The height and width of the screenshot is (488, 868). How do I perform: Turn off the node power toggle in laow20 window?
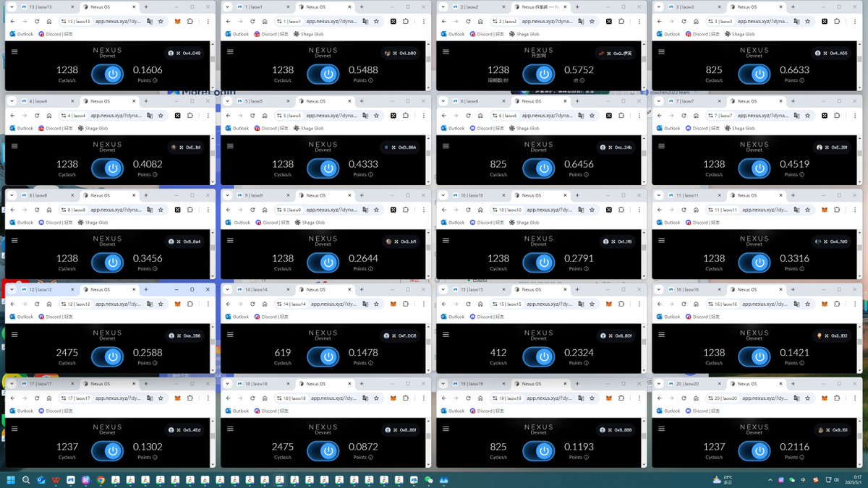pyautogui.click(x=755, y=450)
